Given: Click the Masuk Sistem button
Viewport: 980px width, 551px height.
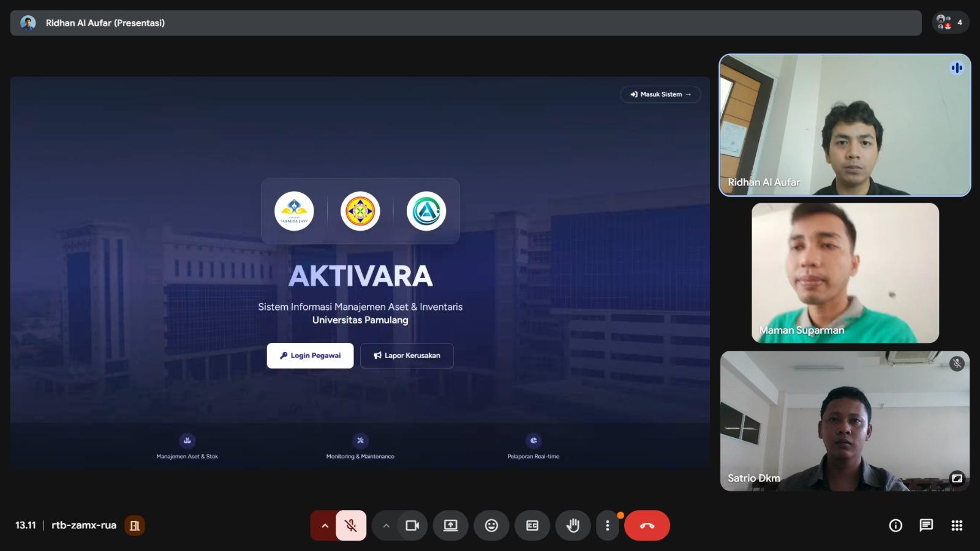Looking at the screenshot, I should click(660, 94).
